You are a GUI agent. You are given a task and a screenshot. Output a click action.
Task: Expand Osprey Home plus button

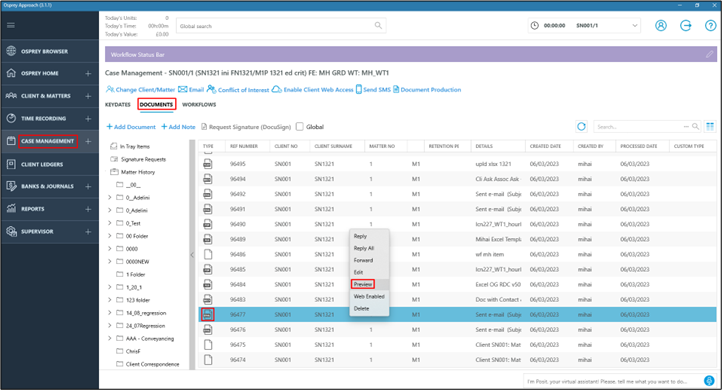click(88, 73)
